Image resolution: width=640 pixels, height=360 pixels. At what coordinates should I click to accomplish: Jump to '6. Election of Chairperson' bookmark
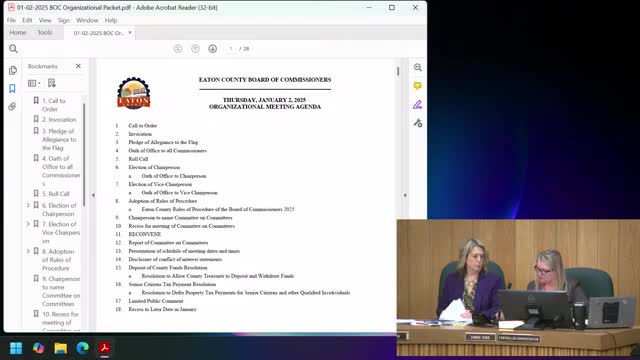(59, 209)
